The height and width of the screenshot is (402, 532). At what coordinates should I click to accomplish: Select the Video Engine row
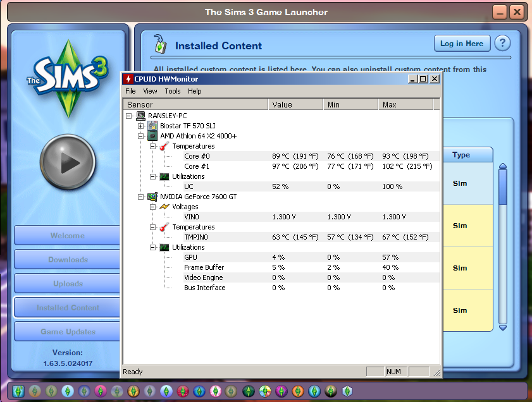pyautogui.click(x=311, y=277)
